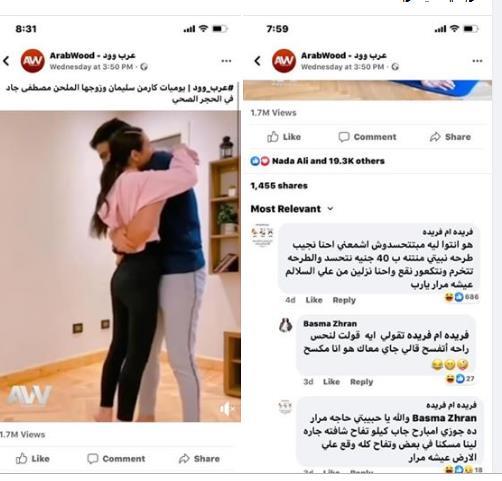This screenshot has height=481, width=502.
Task: Click Share button below the left video
Action: pyautogui.click(x=199, y=459)
